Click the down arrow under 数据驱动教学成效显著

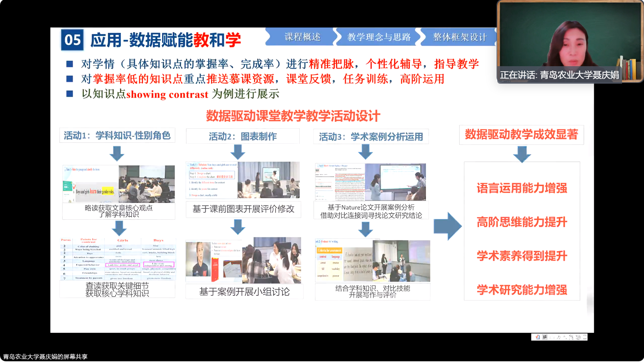(x=522, y=154)
